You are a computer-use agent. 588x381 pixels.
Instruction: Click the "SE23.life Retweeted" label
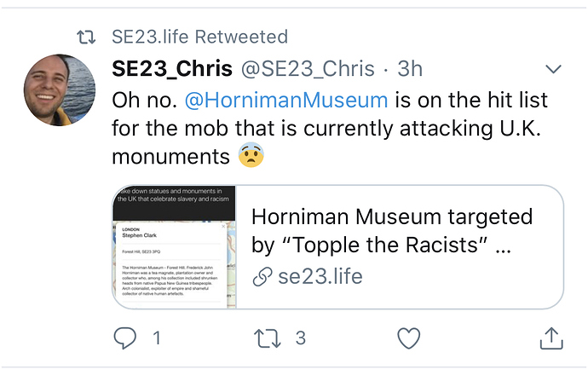point(199,37)
